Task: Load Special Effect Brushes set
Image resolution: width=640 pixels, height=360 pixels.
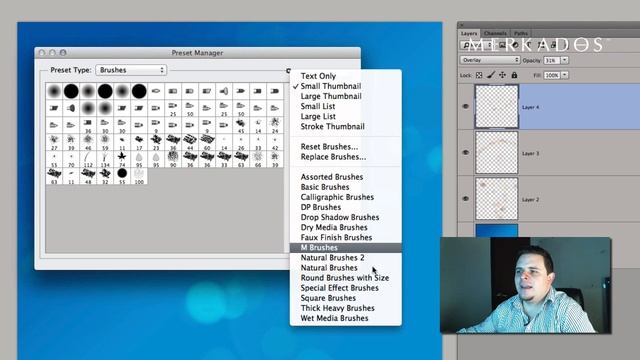Action: 339,288
